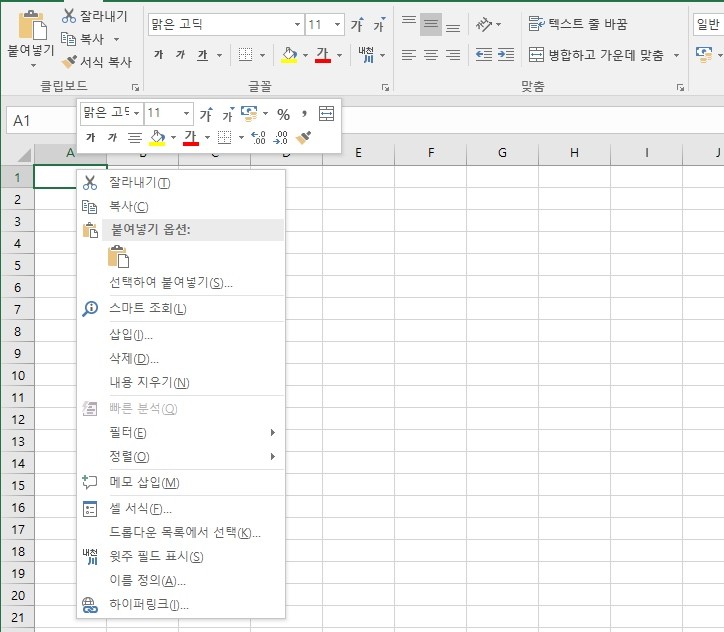The image size is (724, 632).
Task: Click comma style in mini toolbar
Action: (304, 114)
